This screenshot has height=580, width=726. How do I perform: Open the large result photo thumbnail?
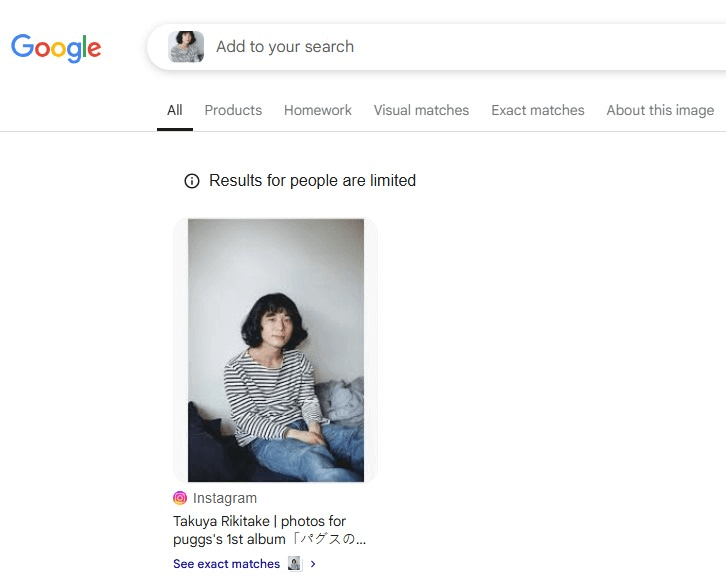pyautogui.click(x=276, y=350)
